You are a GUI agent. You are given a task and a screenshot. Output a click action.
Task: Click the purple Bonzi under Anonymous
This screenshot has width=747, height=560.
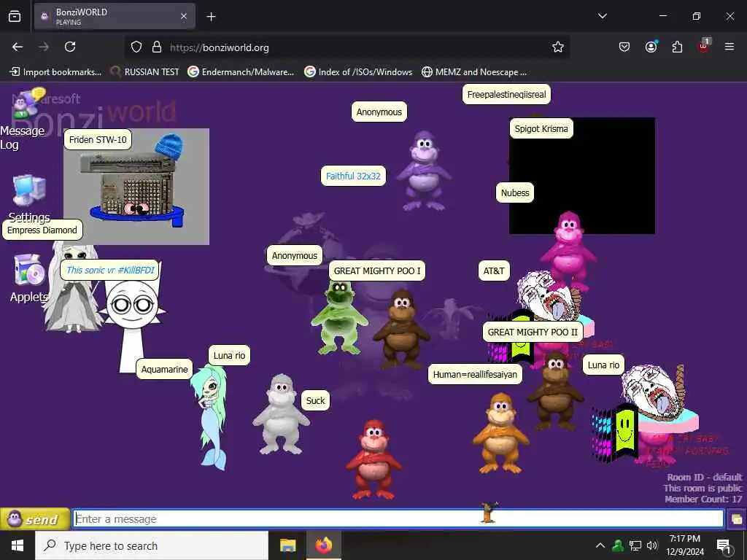pos(424,171)
